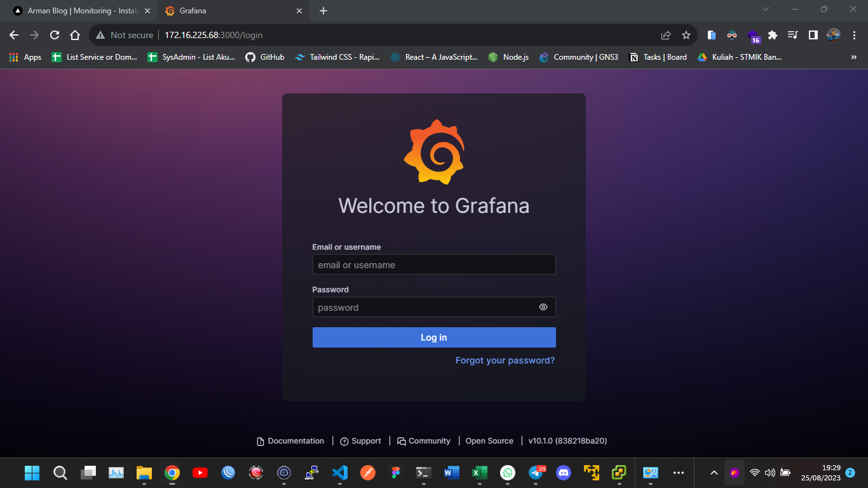Viewport: 868px width, 488px height.
Task: Open Support via the footer icon
Action: click(360, 440)
